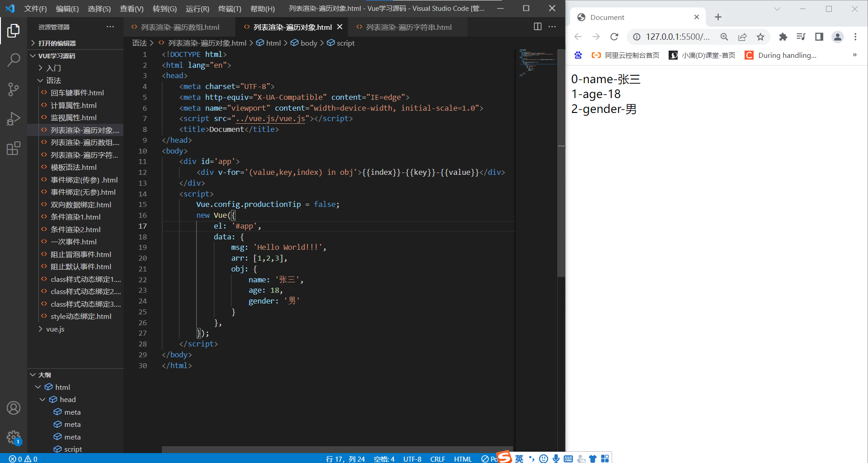Open the 编辑(E) menu
This screenshot has height=463, width=868.
point(67,9)
